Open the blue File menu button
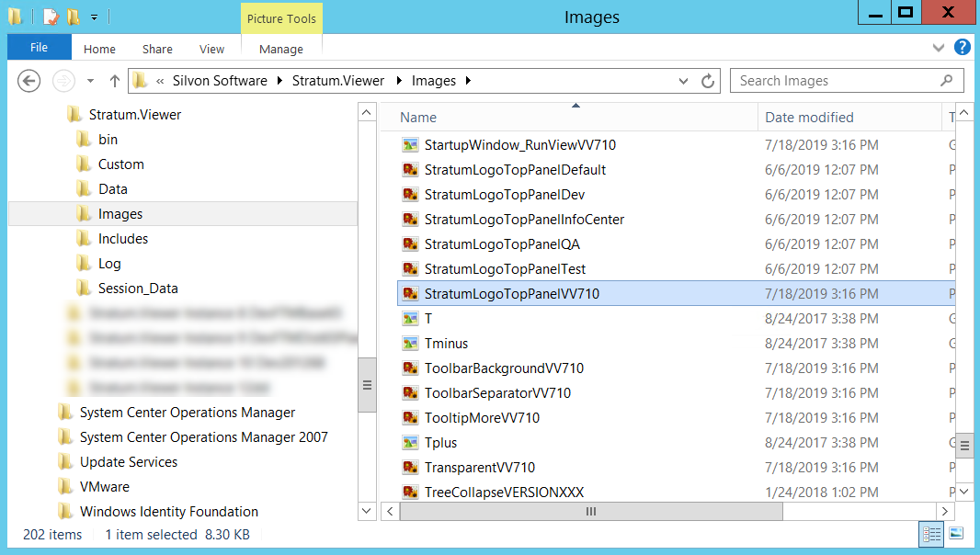 coord(39,47)
